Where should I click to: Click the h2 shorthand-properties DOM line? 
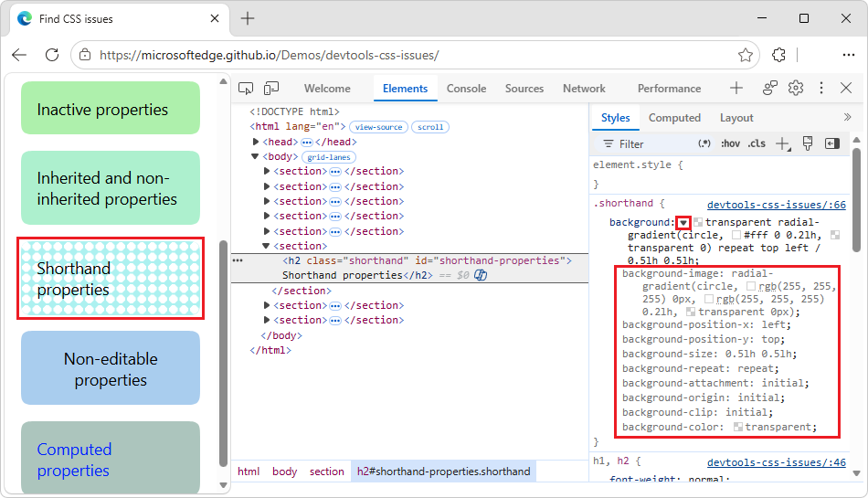409,268
